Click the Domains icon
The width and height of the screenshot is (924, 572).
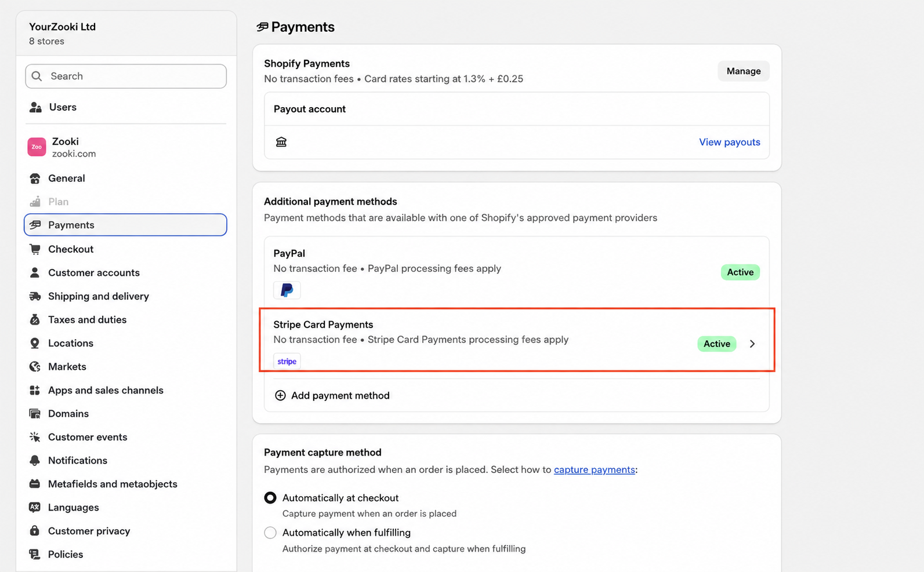coord(35,414)
